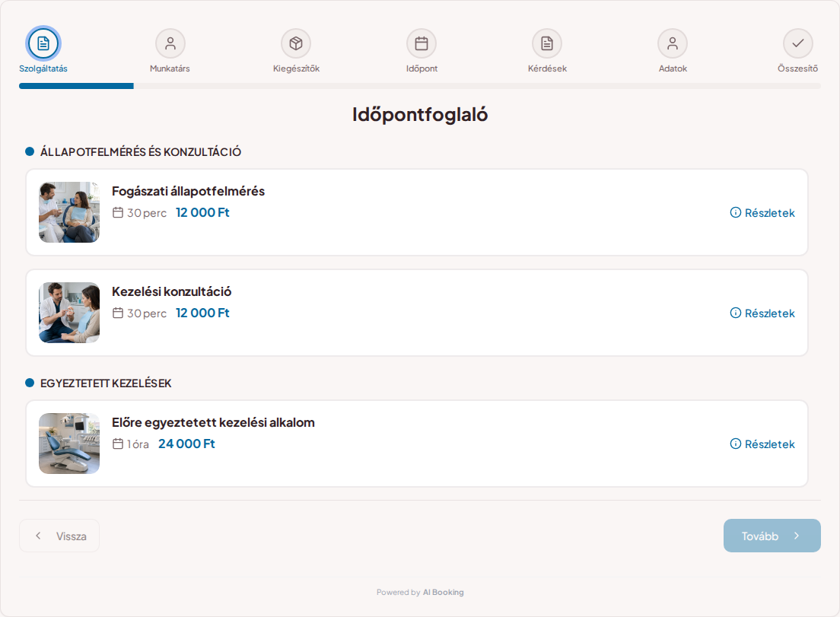The image size is (840, 617).
Task: Go to Összesítő checkmark step icon
Action: tap(798, 43)
